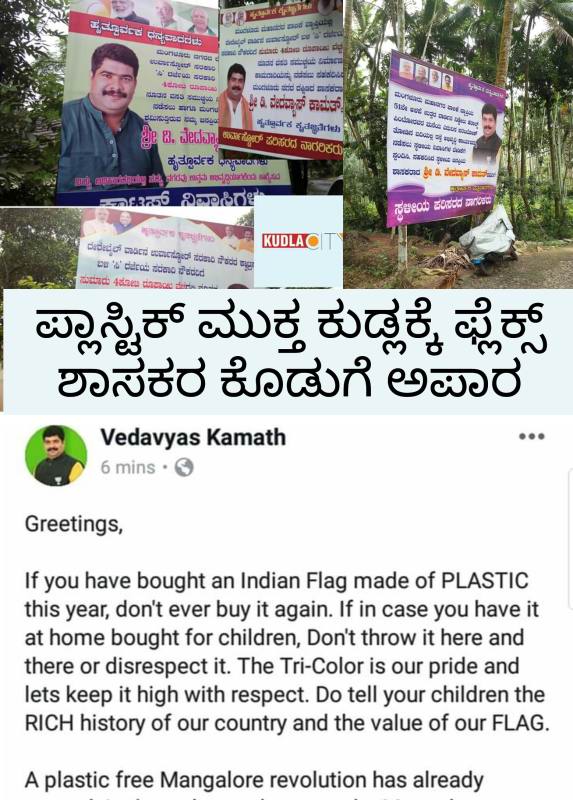Screen dimensions: 573x800
Task: Open Vedavyas Kamath's round profile picture
Action: 56,456
